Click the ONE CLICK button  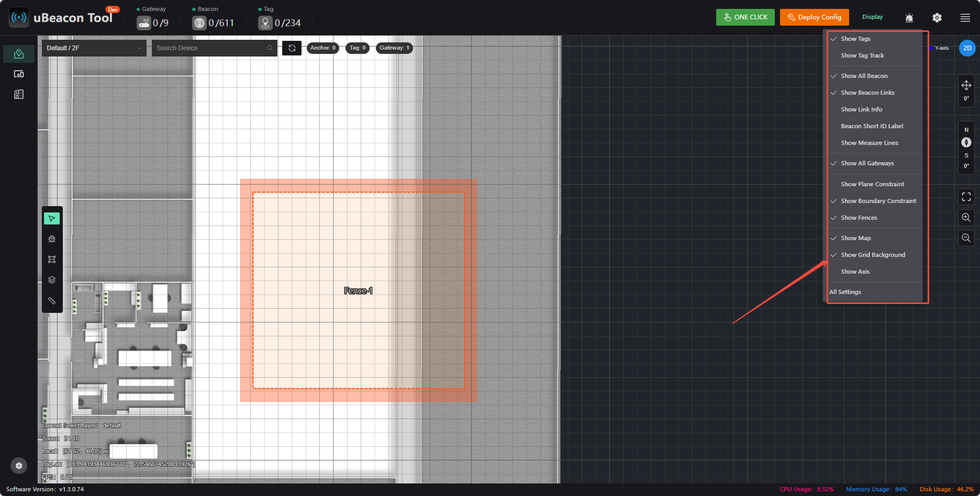pyautogui.click(x=745, y=17)
